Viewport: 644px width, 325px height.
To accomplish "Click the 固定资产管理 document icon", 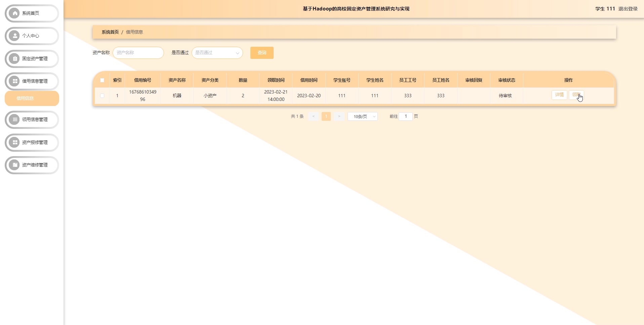I will pyautogui.click(x=14, y=59).
